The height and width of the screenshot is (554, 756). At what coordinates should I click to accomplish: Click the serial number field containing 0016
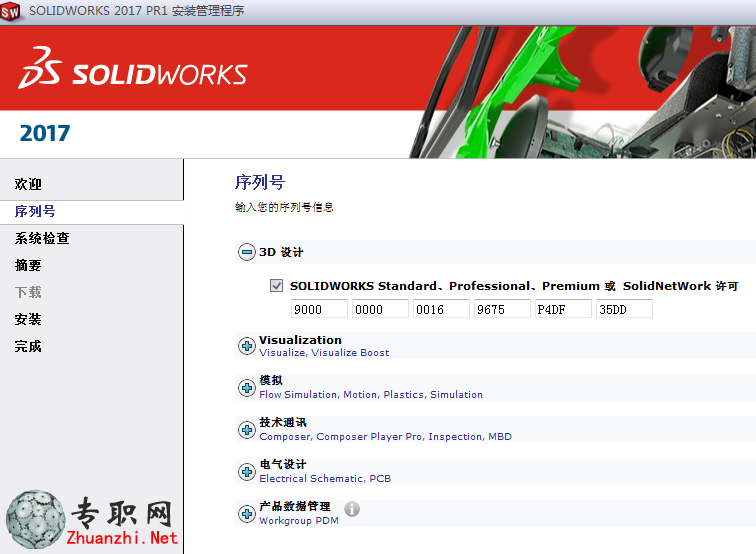pyautogui.click(x=441, y=309)
